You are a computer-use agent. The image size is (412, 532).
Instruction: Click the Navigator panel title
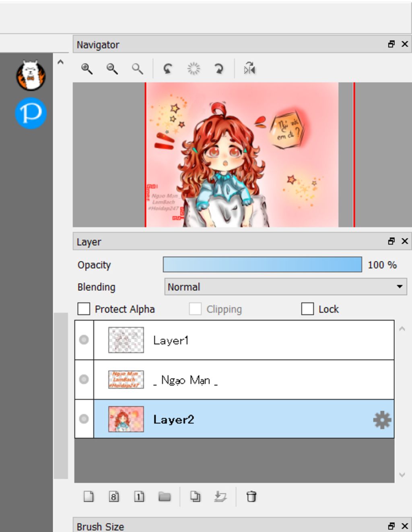pos(98,45)
